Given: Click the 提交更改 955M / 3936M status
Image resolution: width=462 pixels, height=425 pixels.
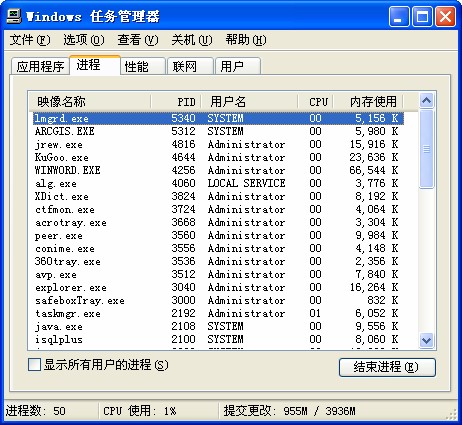Looking at the screenshot, I should click(x=289, y=411).
